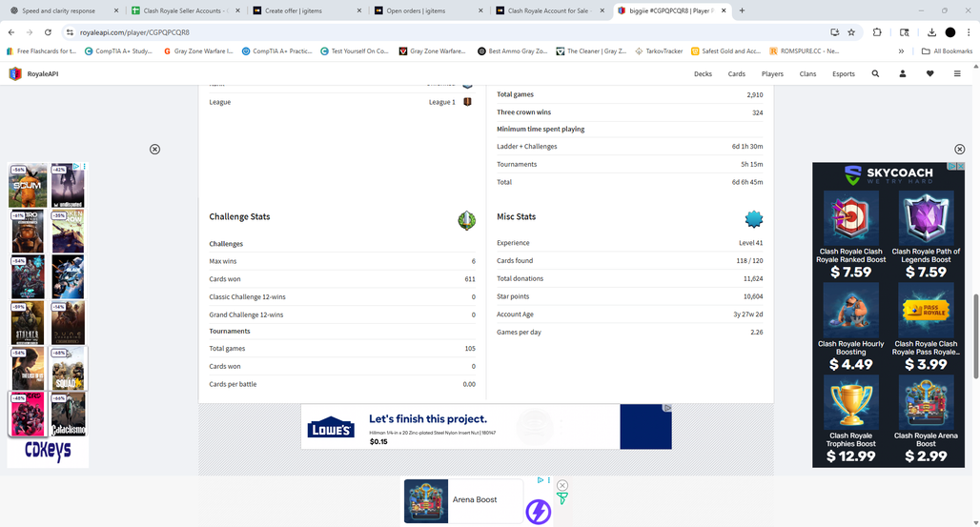Click the page vertical scrollbar thumb
Image resolution: width=980 pixels, height=527 pixels.
pos(975,335)
